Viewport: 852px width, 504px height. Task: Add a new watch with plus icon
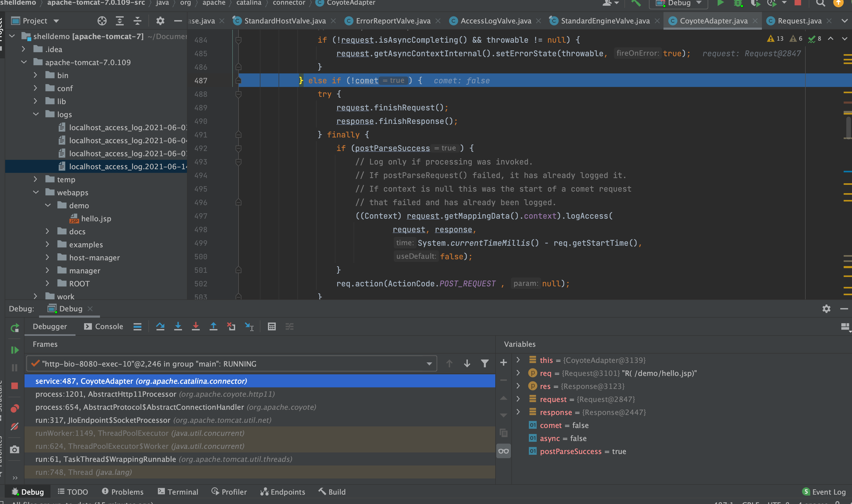click(503, 362)
